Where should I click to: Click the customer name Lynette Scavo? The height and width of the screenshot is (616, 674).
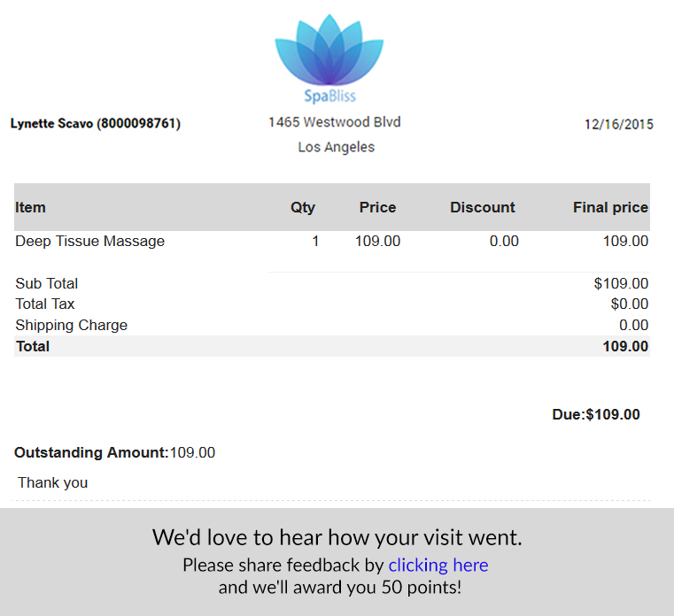click(51, 124)
